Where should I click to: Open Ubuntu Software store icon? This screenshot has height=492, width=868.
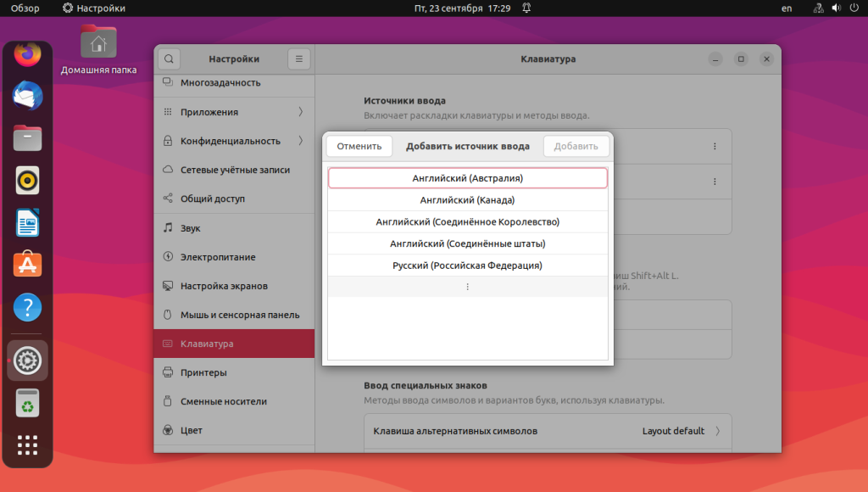coord(27,265)
